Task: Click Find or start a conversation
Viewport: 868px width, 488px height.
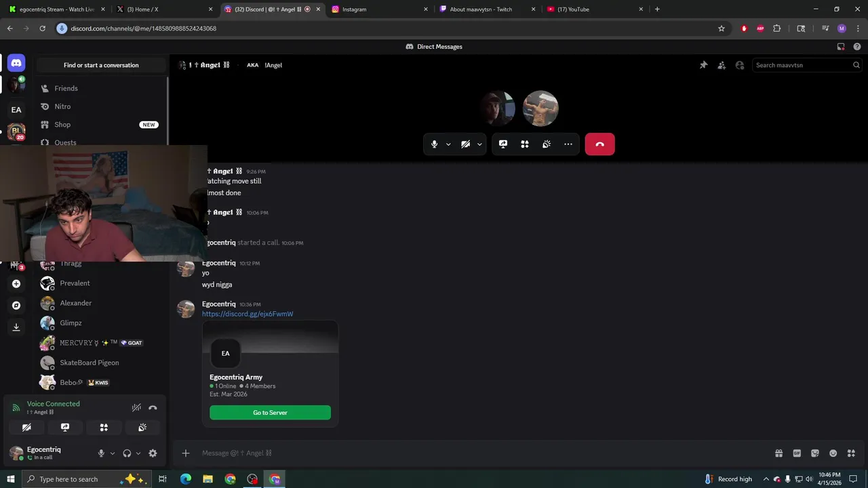Action: click(x=101, y=65)
